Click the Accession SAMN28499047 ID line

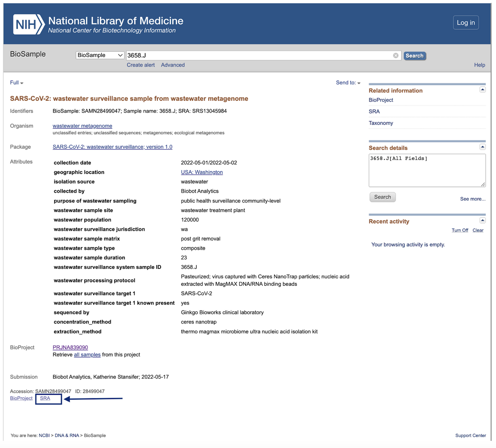click(x=57, y=391)
